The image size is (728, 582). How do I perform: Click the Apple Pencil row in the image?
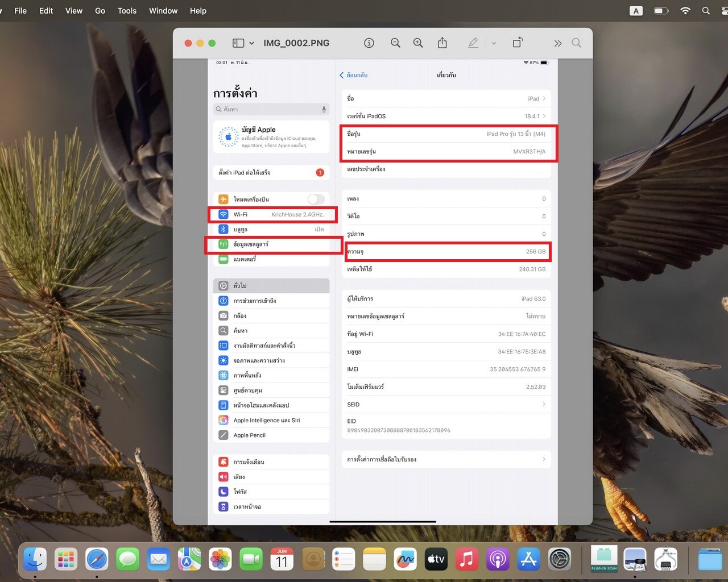(271, 435)
